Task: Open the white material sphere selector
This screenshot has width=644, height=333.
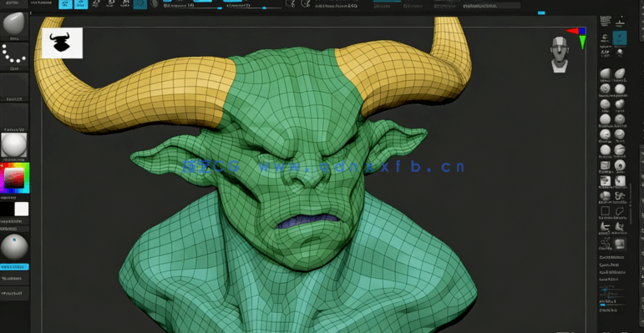Action: coord(14,145)
